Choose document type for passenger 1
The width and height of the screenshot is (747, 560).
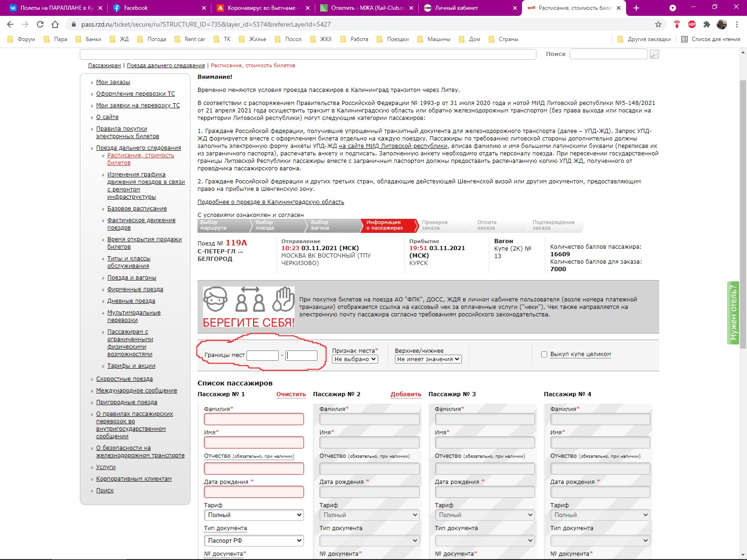pos(254,540)
